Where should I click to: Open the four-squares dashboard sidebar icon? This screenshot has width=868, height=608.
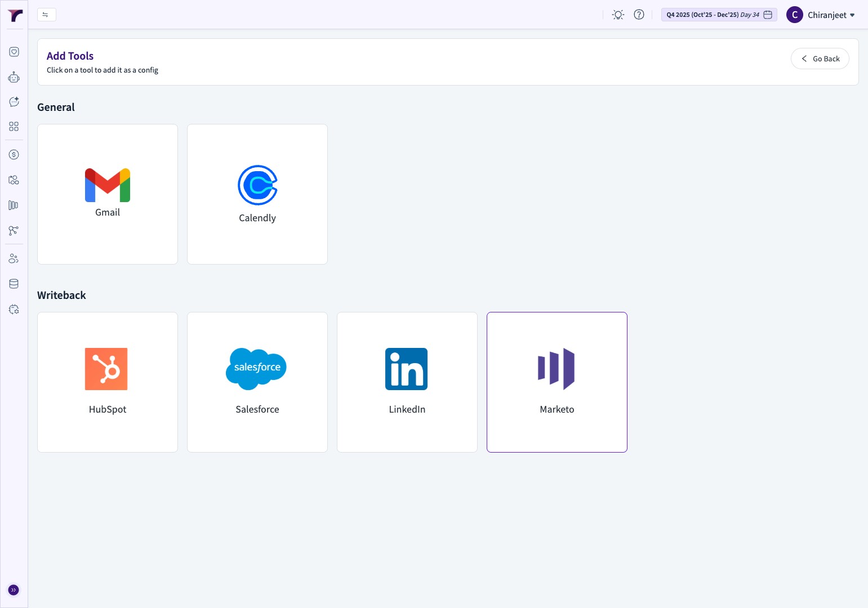click(x=14, y=127)
